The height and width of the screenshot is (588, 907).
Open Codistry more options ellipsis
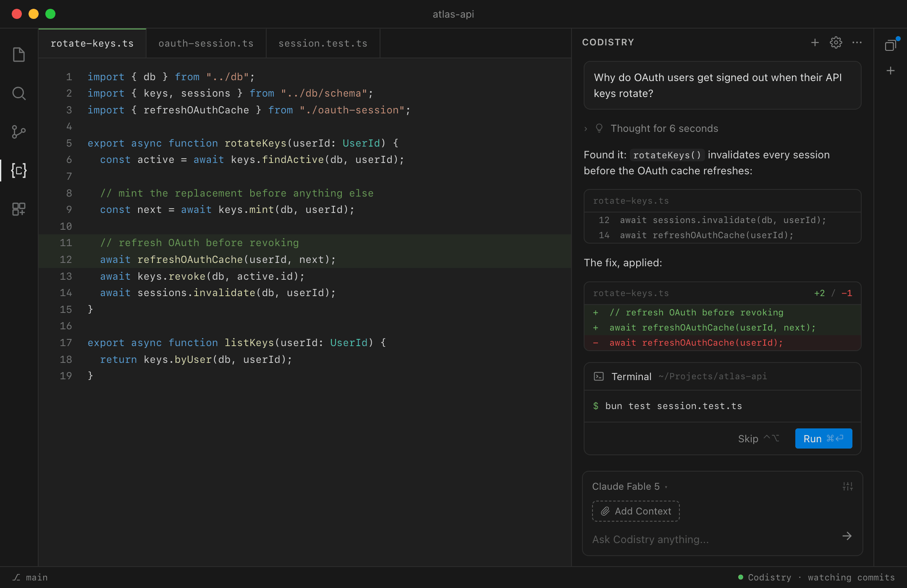point(857,42)
